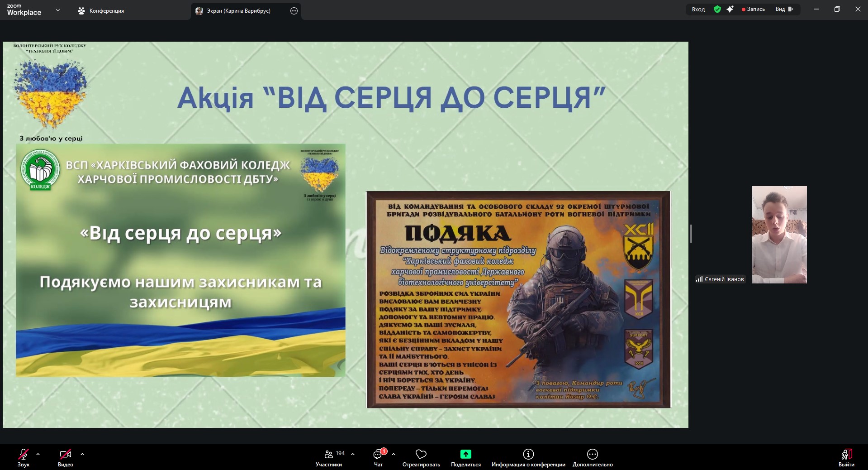Click the video thumbnail of Євгеній Іванов

[779, 235]
